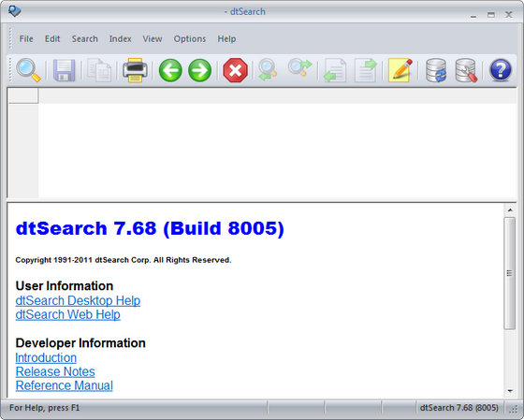The height and width of the screenshot is (420, 524).
Task: Open the Search menu
Action: [84, 38]
